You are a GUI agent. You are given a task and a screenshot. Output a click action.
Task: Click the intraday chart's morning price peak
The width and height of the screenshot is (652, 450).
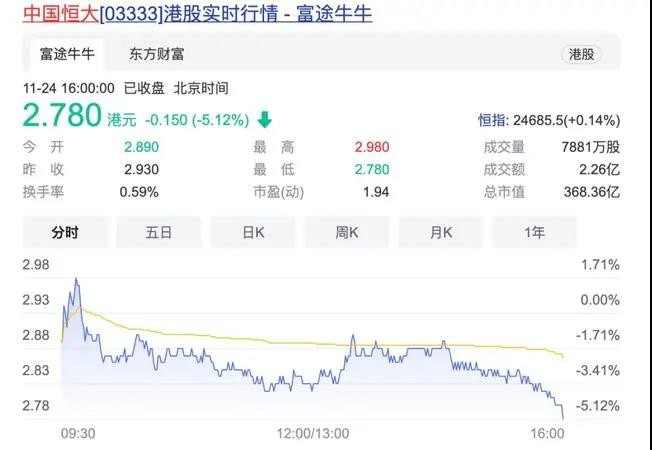tap(76, 279)
